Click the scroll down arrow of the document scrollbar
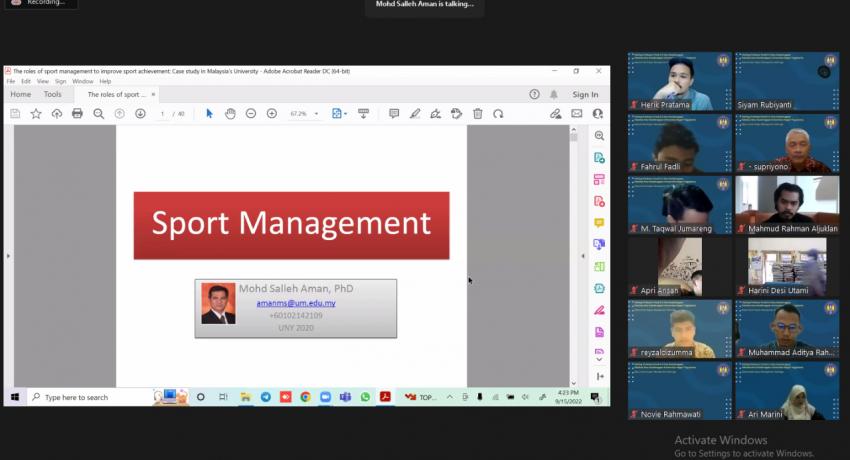Image resolution: width=850 pixels, height=460 pixels. click(x=574, y=383)
